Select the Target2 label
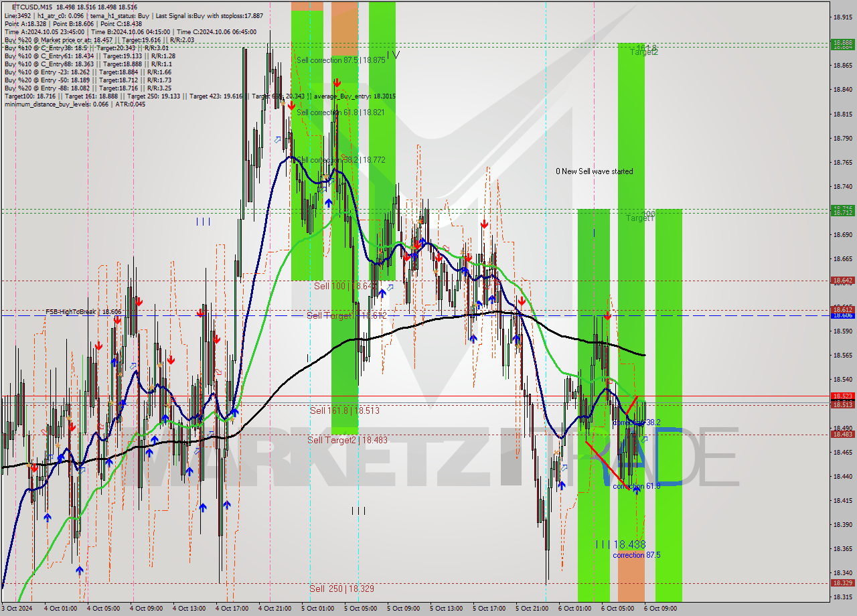 (643, 52)
